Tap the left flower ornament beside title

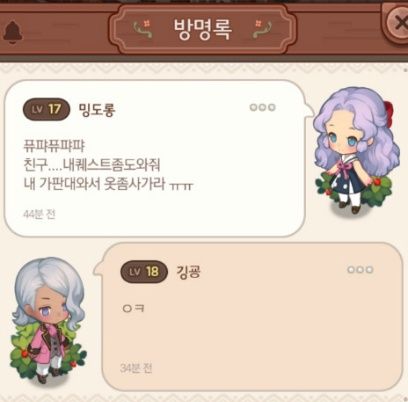point(143,28)
